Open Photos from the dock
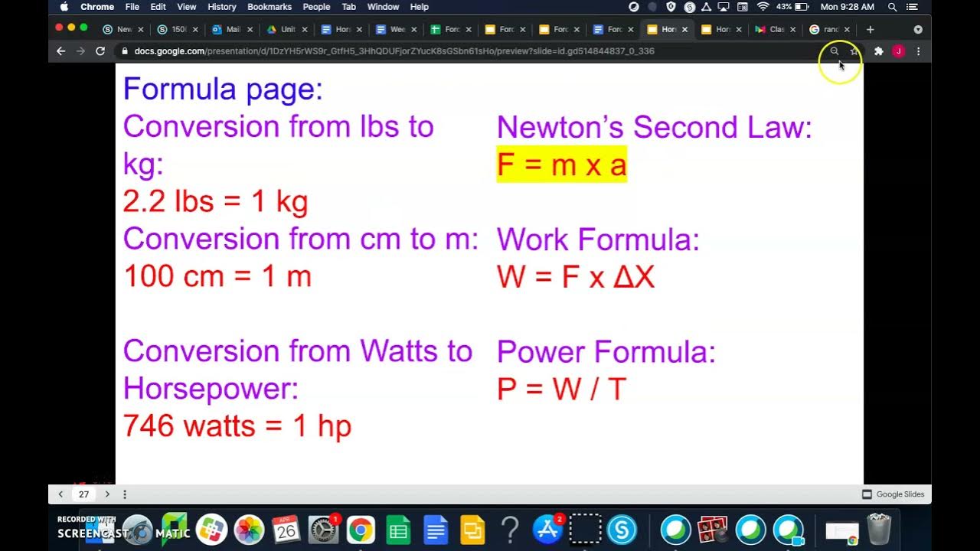Viewport: 980px width, 551px height. coord(249,530)
